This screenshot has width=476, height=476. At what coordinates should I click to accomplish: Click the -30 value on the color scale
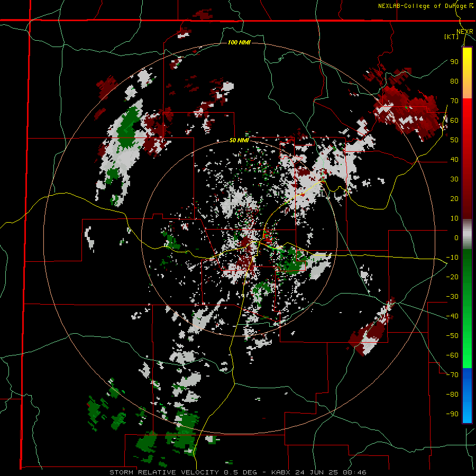pos(452,297)
